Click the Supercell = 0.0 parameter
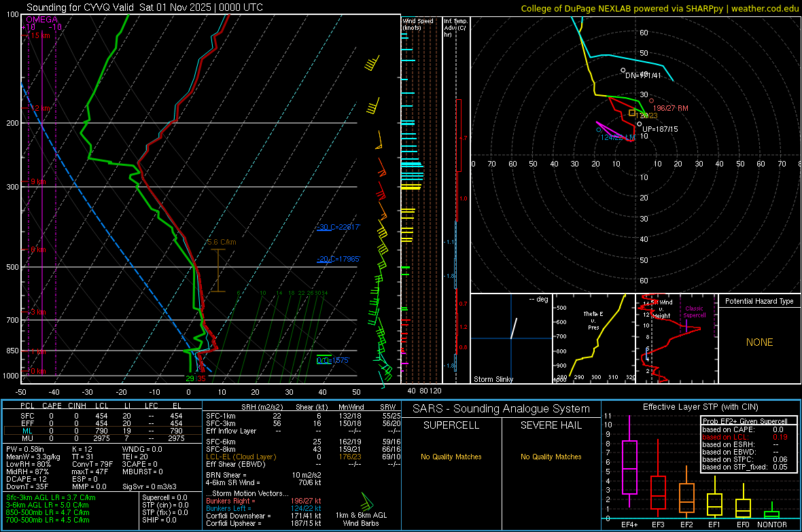Screen dimensions: 802x532 click(x=164, y=497)
